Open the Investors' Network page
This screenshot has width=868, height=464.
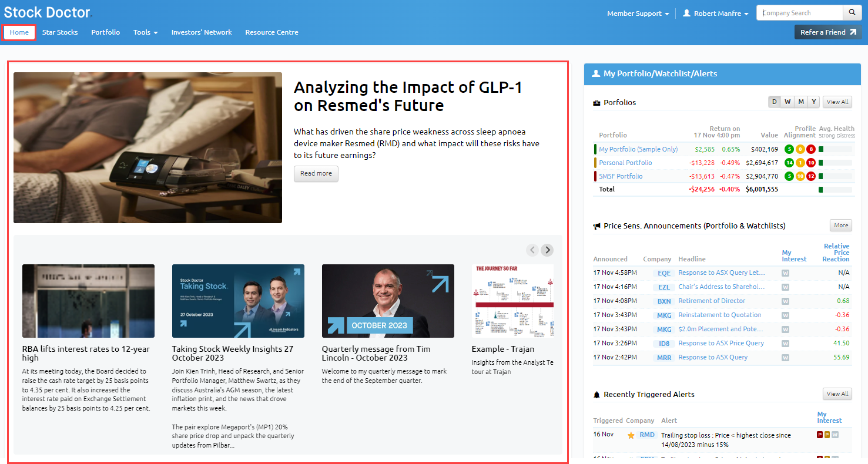(202, 32)
